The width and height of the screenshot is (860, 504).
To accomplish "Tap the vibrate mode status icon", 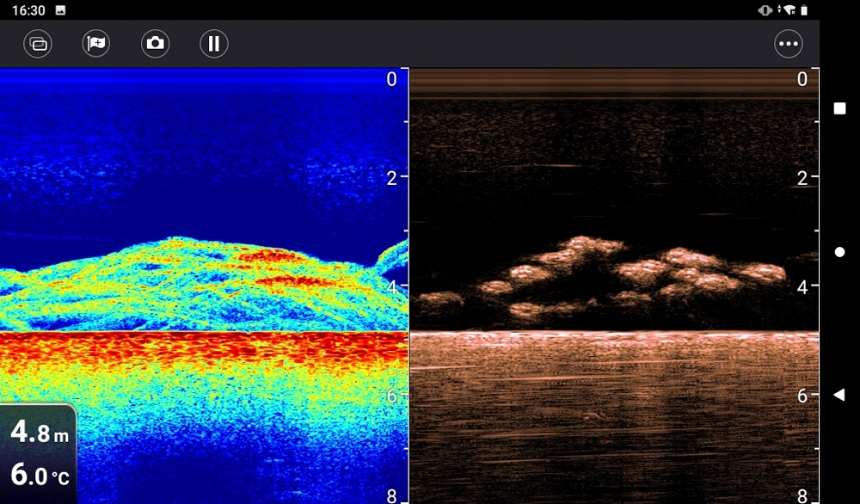I will click(765, 10).
